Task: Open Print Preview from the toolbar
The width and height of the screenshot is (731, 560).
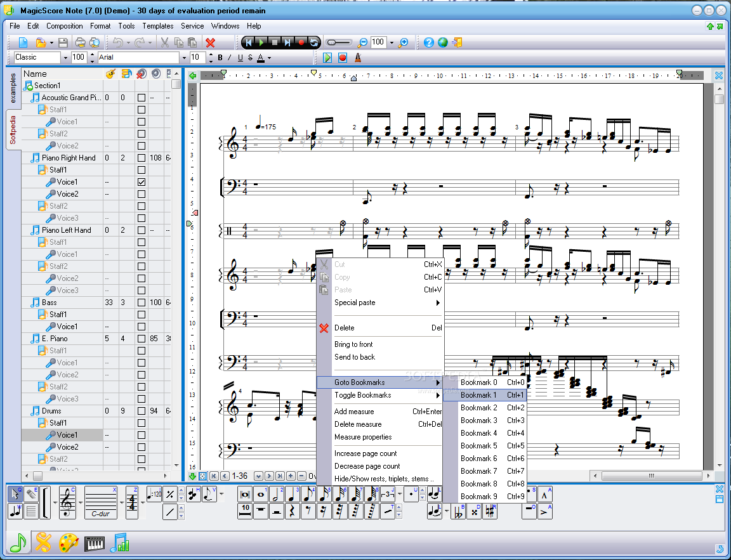Action: click(95, 42)
